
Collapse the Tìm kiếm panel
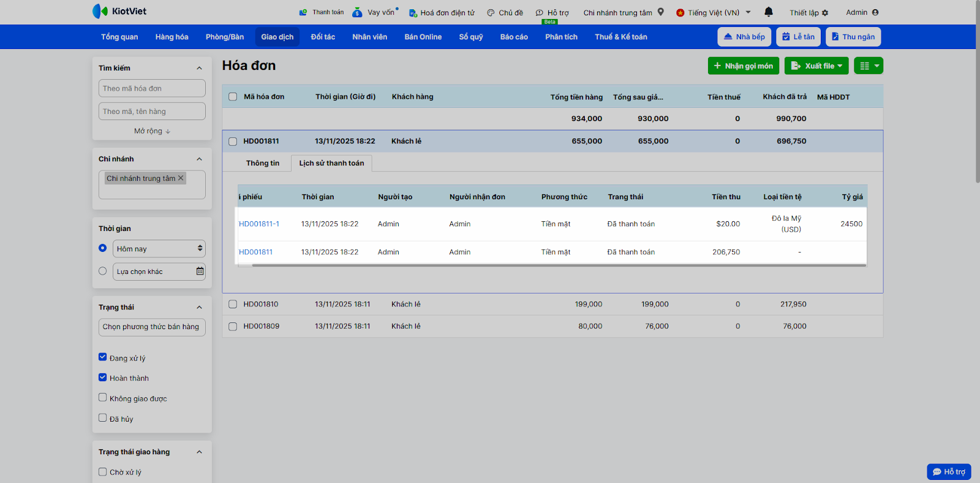tap(199, 68)
